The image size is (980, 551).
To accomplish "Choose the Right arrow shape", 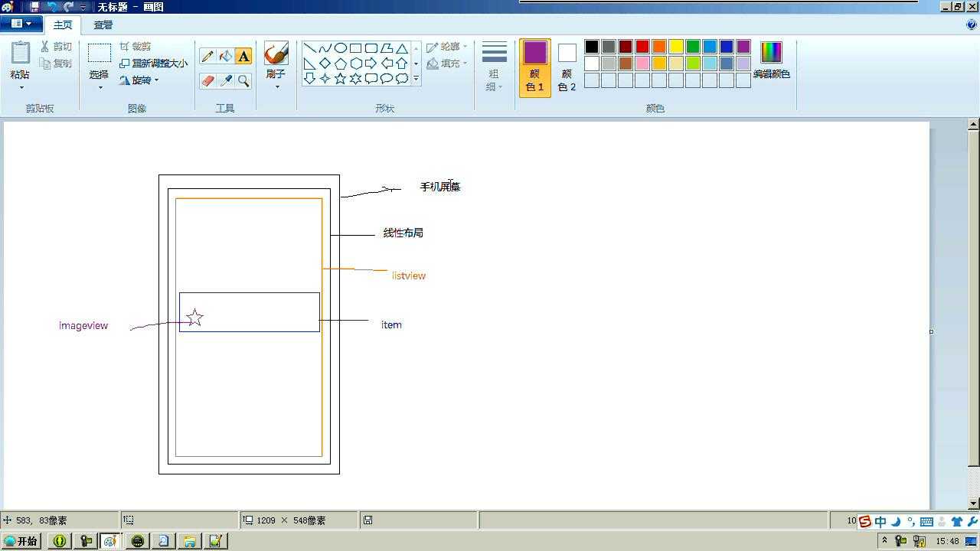I will (x=371, y=64).
